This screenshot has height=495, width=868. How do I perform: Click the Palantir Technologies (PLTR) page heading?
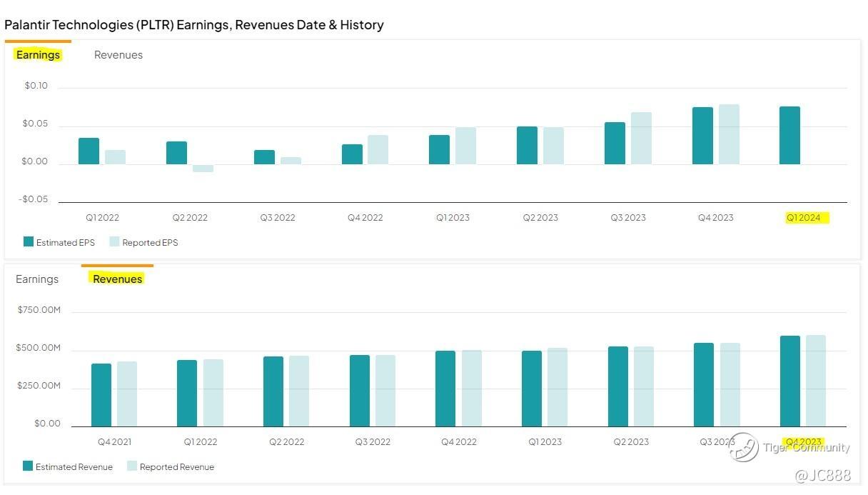(x=193, y=25)
